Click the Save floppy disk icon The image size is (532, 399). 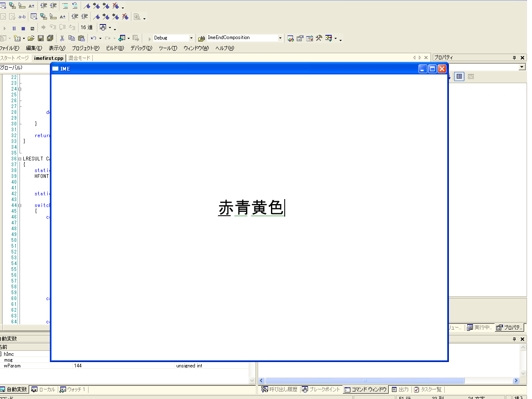(x=41, y=38)
